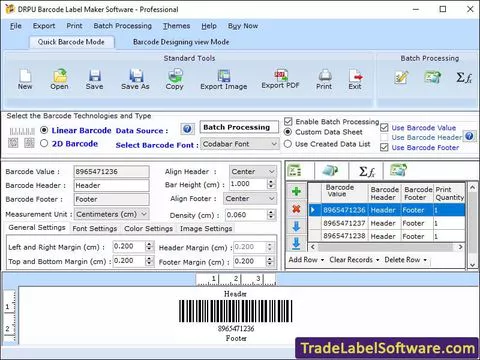This screenshot has width=480, height=360.
Task: Select the row with value 8965471238
Action: (387, 236)
